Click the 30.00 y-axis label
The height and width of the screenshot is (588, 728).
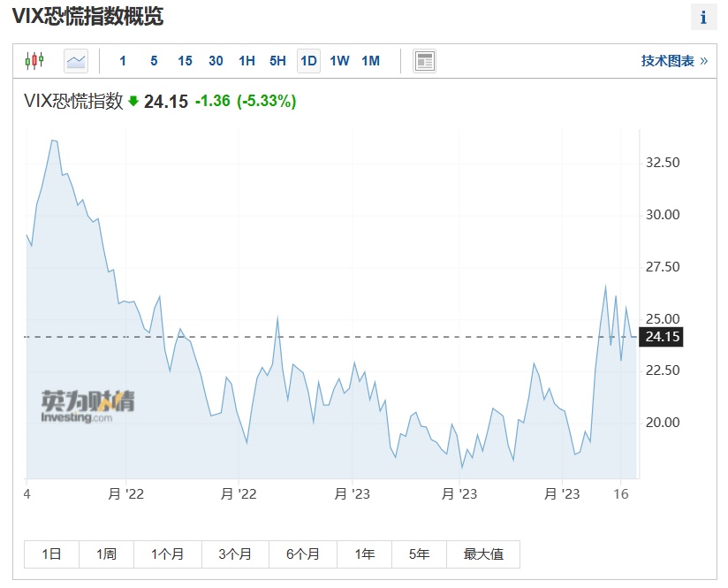pos(663,215)
